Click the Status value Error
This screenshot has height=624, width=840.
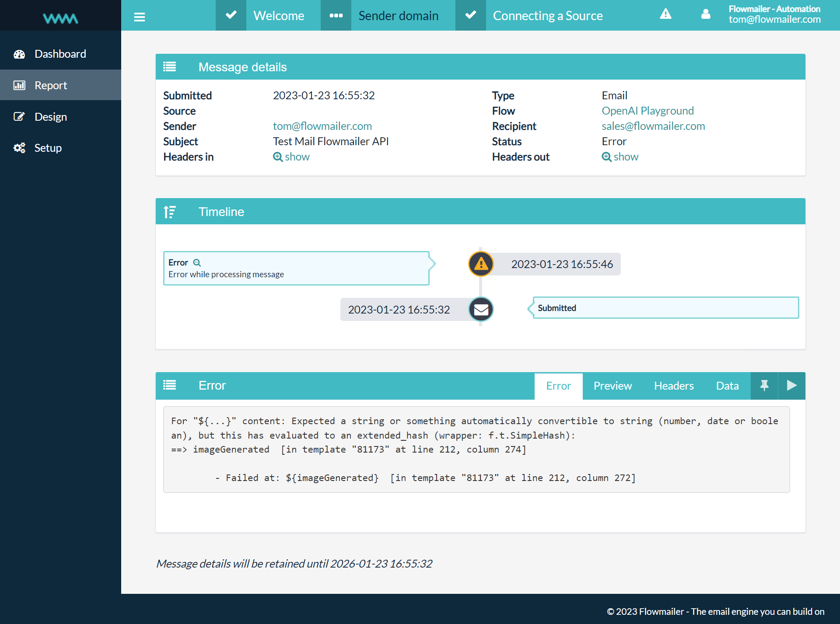click(x=614, y=142)
